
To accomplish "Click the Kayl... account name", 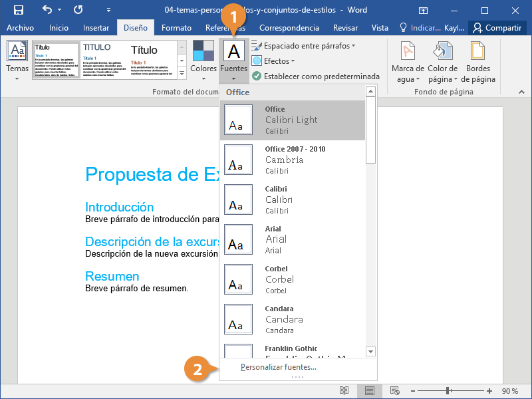I will 454,28.
